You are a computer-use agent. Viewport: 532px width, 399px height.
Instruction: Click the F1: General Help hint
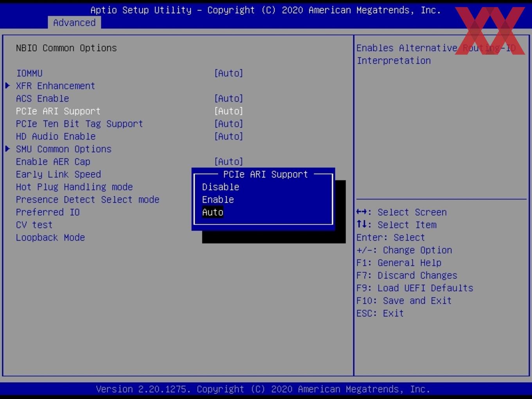(399, 263)
